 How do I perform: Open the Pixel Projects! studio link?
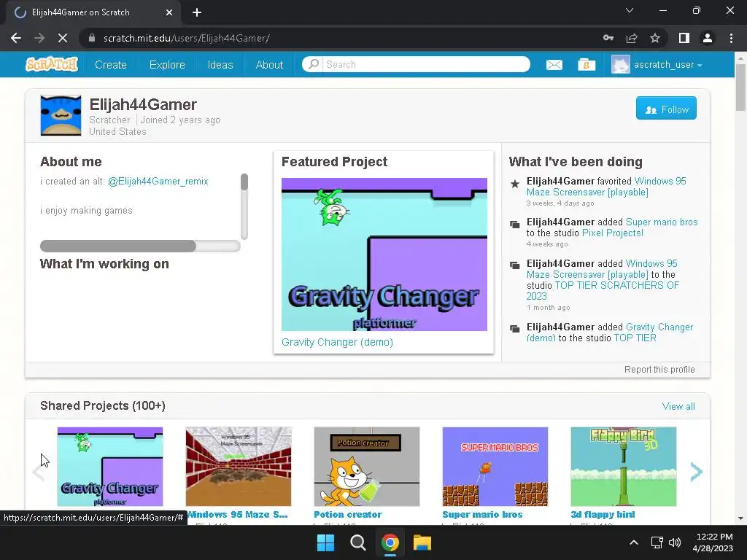coord(613,233)
